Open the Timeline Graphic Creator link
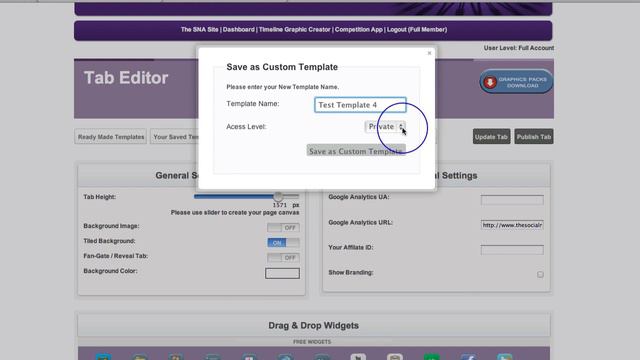This screenshot has width=640, height=360. [294, 29]
